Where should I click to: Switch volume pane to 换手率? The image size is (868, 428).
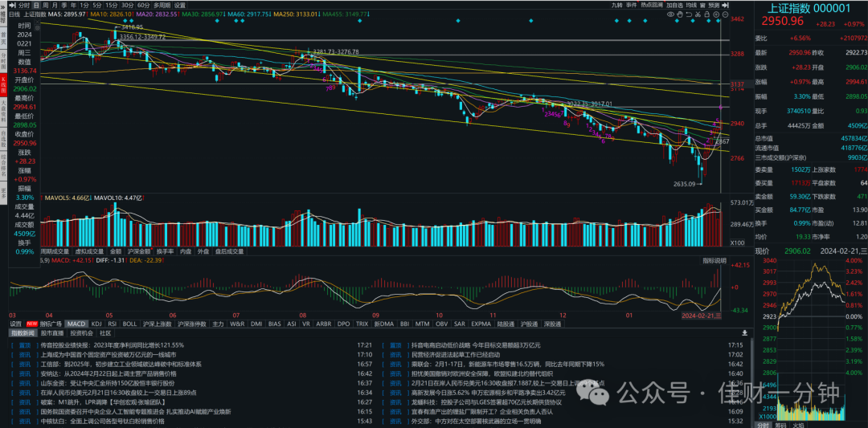tap(165, 251)
